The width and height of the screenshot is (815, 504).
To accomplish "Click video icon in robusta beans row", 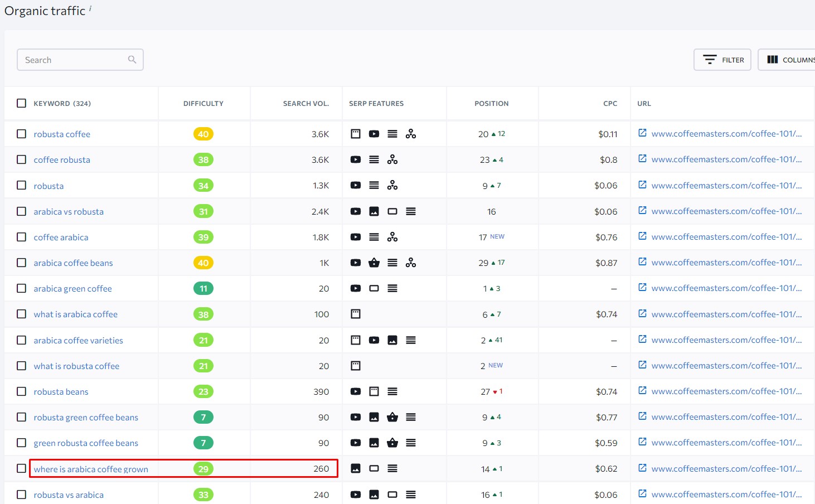I will (x=356, y=391).
